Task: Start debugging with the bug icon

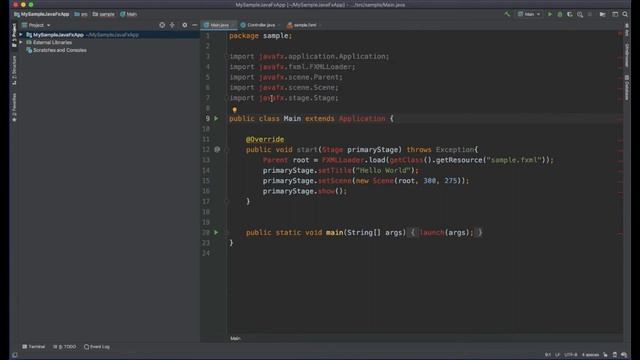Action: point(560,14)
